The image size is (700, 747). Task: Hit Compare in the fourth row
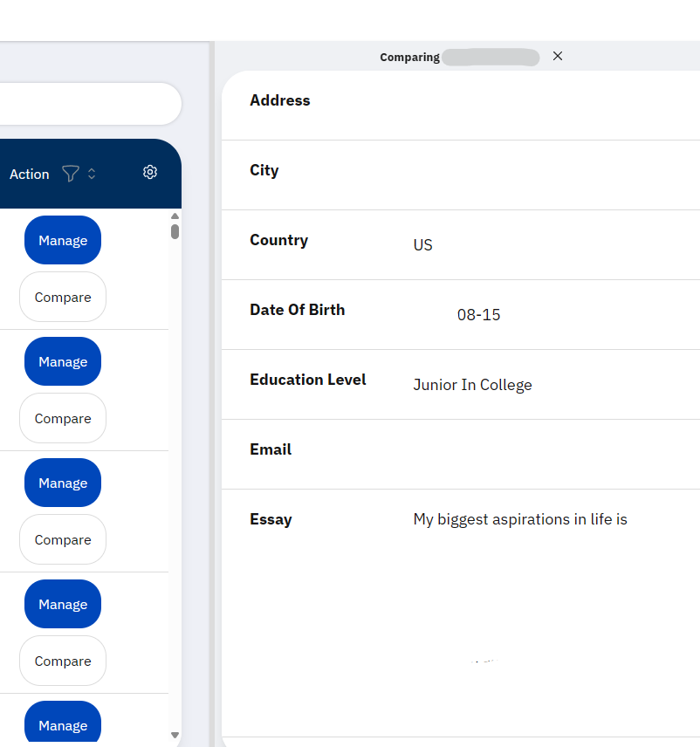63,661
